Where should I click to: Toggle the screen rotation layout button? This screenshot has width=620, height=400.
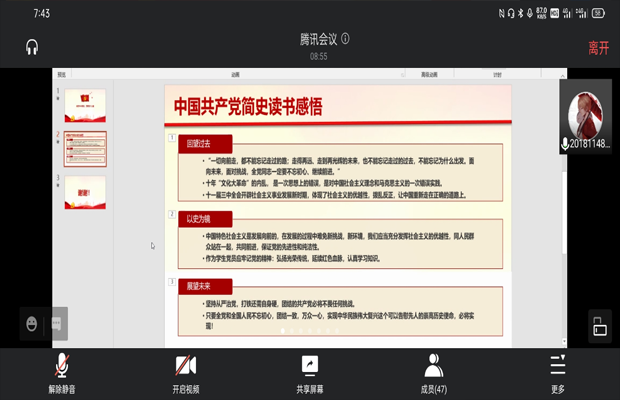coord(599,326)
